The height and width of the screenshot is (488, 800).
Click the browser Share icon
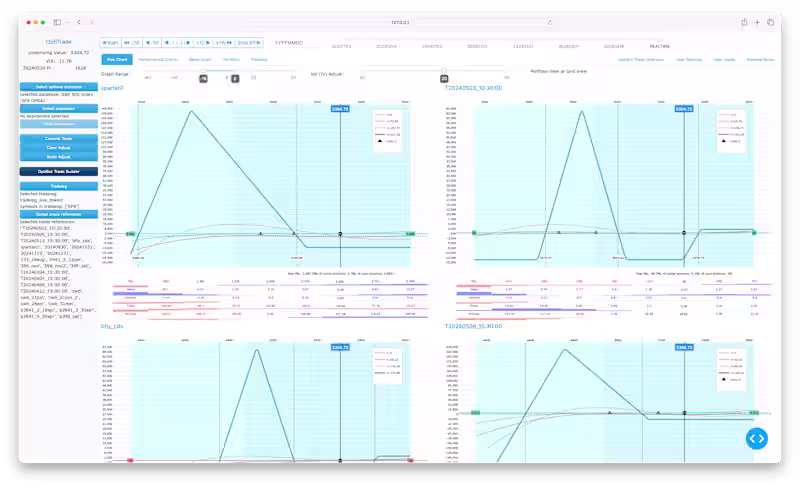[x=744, y=22]
